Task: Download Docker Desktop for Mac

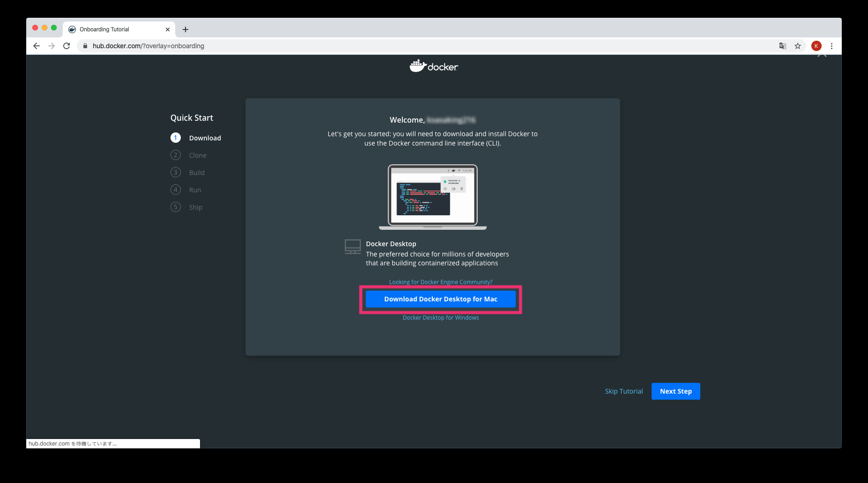Action: [440, 299]
